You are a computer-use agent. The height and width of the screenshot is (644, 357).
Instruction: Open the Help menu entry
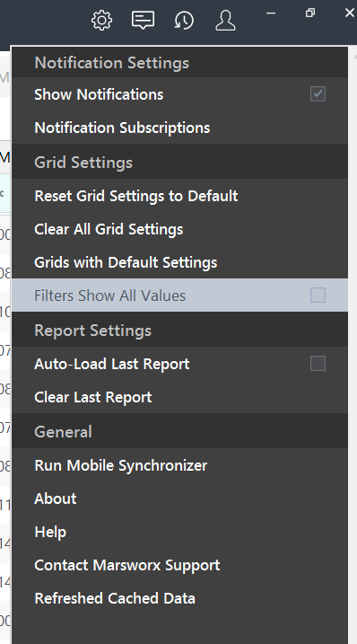tap(179, 532)
